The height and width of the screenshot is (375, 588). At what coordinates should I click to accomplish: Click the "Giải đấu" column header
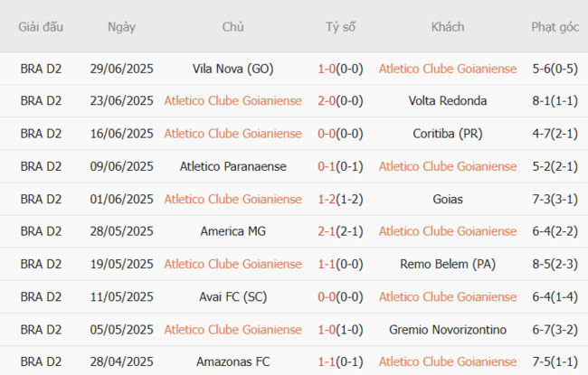click(x=42, y=27)
